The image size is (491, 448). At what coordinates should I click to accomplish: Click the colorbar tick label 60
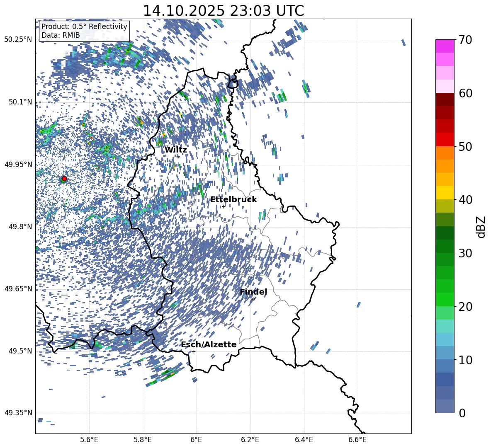click(x=465, y=93)
